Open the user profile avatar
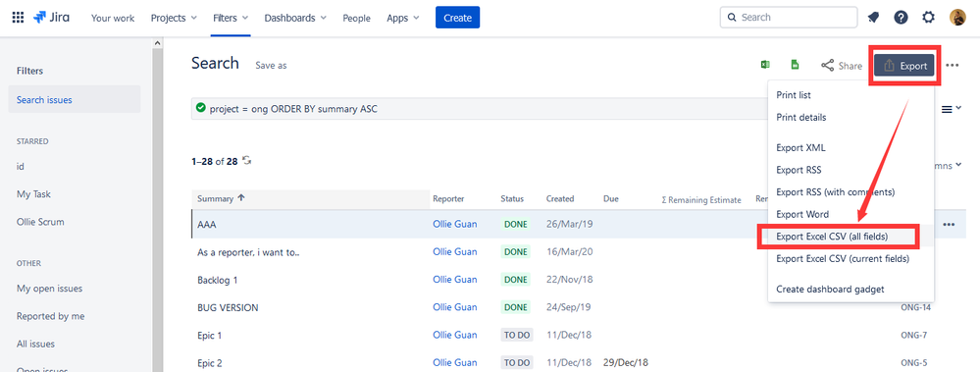The width and height of the screenshot is (980, 372). [957, 18]
